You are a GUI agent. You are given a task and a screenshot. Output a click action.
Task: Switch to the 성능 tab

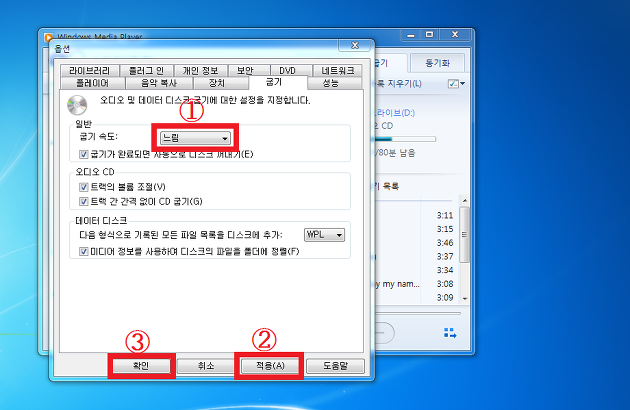(x=335, y=83)
